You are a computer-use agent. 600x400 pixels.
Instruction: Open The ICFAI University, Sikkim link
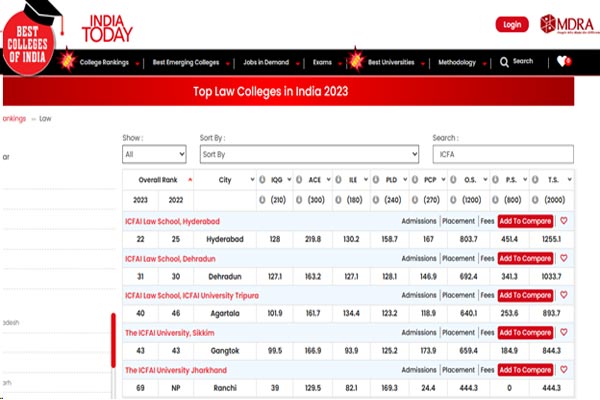[x=170, y=333]
